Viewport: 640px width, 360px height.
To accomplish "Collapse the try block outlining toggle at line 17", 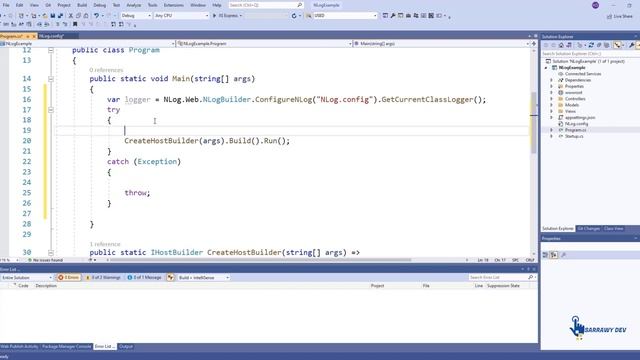I will (51, 110).
